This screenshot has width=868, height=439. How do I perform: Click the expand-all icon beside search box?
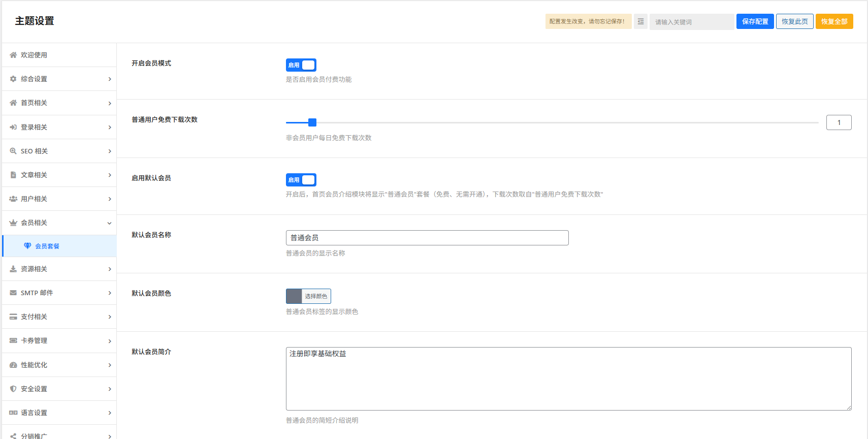pyautogui.click(x=640, y=21)
